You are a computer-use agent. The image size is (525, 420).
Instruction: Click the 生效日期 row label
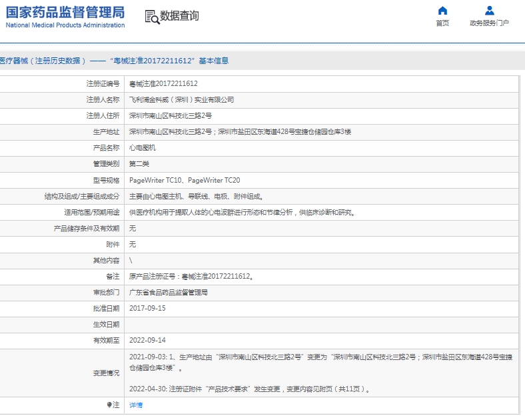pyautogui.click(x=106, y=325)
